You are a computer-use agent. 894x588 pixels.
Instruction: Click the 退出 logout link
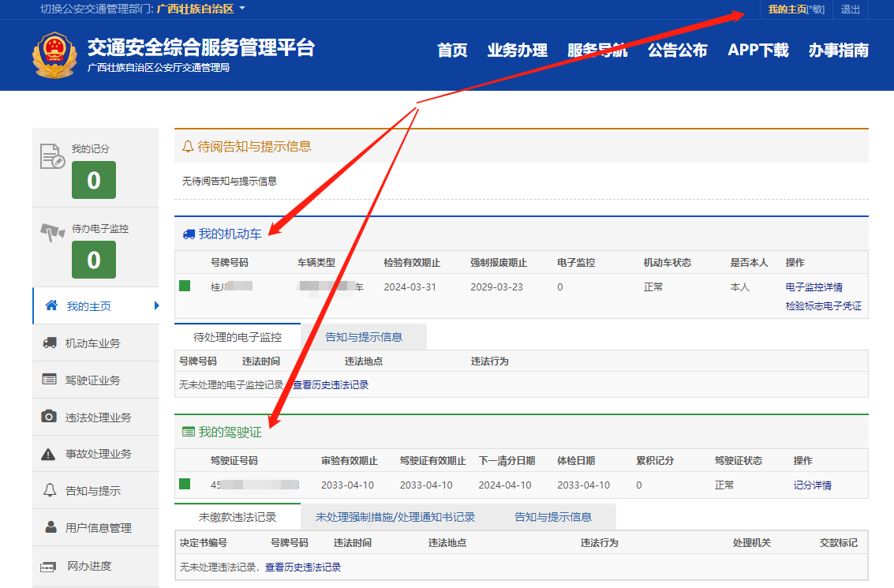[850, 9]
